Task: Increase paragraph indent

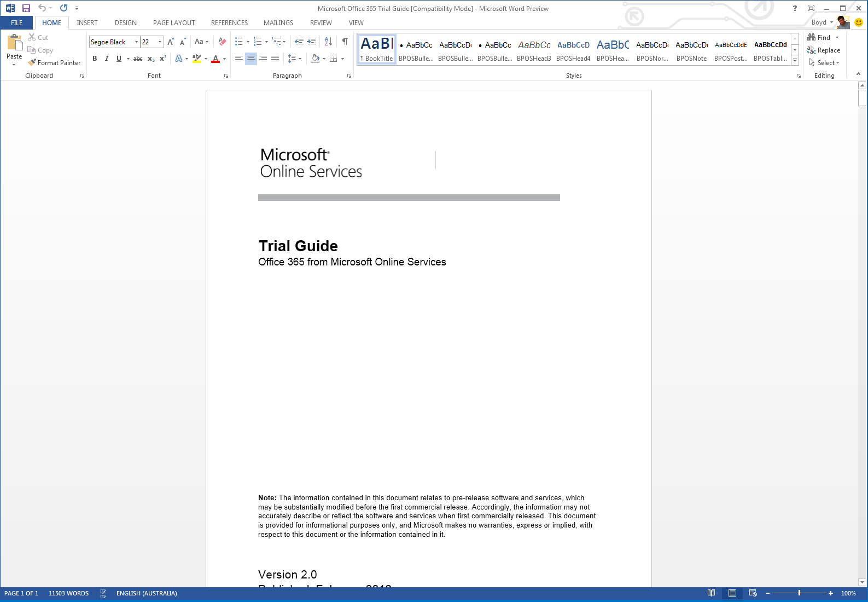Action: click(311, 42)
